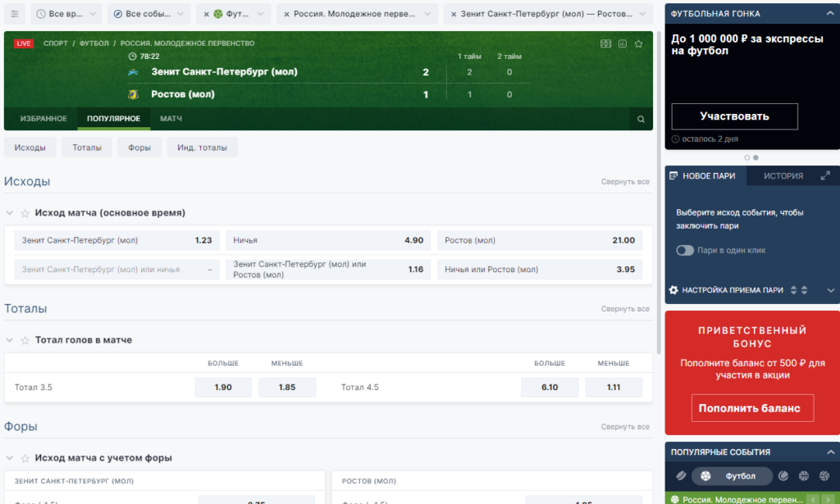Select hockey puck icon in popular events
Image resolution: width=840 pixels, height=504 pixels.
(x=681, y=475)
